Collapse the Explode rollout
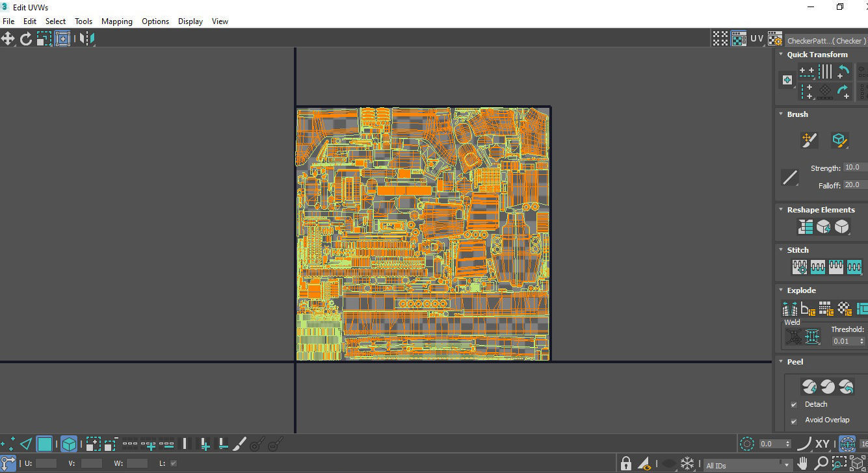 (x=781, y=290)
